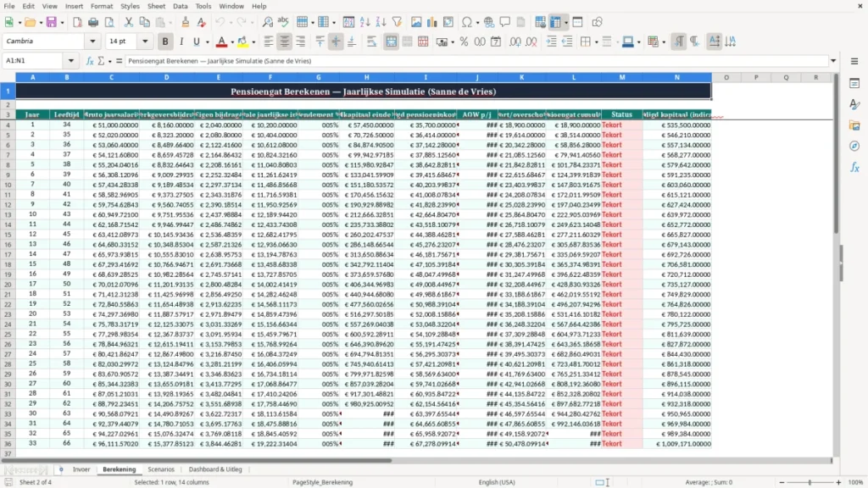Format as percent icon
This screenshot has width=868, height=488.
pyautogui.click(x=464, y=42)
